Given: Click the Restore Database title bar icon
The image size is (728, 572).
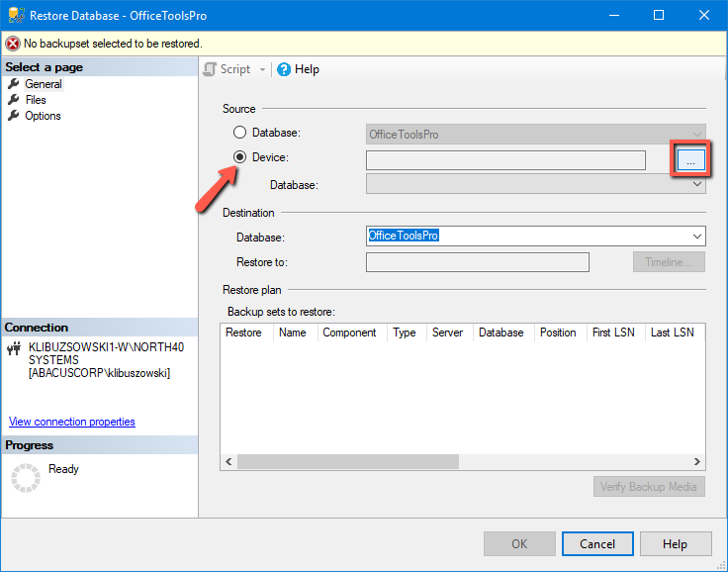Looking at the screenshot, I should (16, 15).
